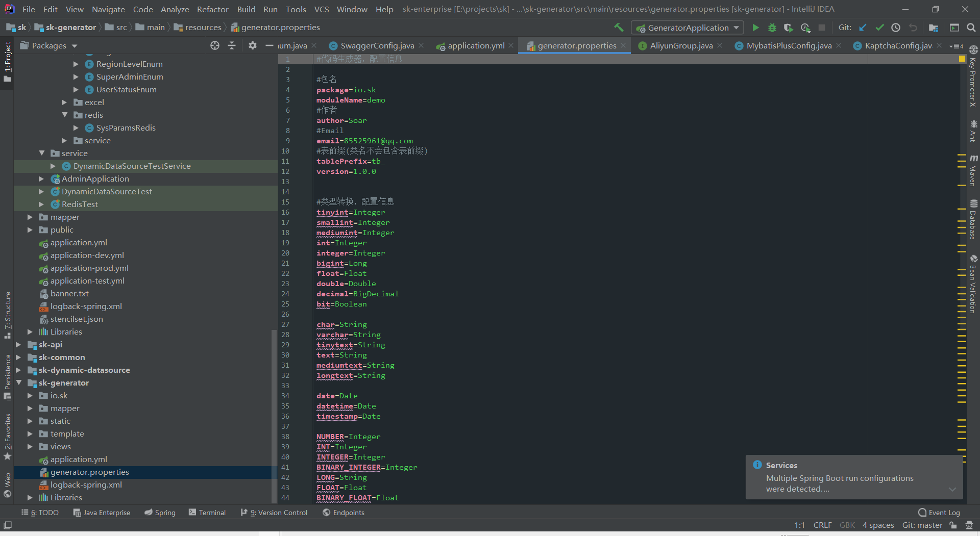The height and width of the screenshot is (536, 980).
Task: Open the Spring tool window
Action: pos(160,513)
